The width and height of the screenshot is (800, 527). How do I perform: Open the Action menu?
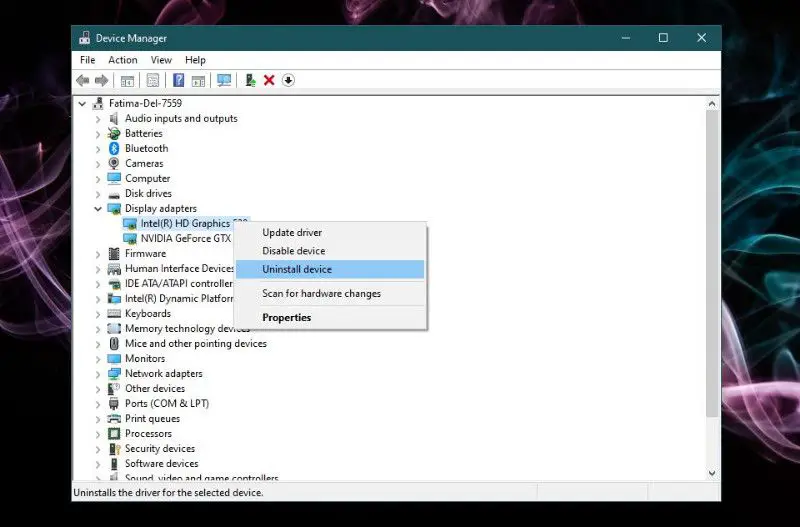pos(122,60)
